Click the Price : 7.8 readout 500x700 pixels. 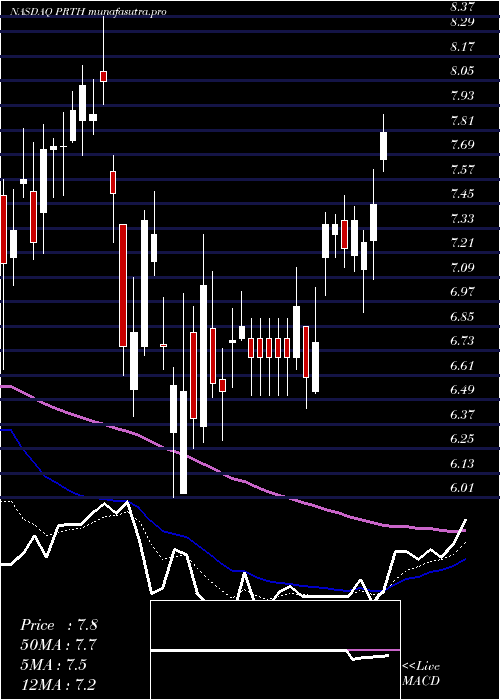58,625
